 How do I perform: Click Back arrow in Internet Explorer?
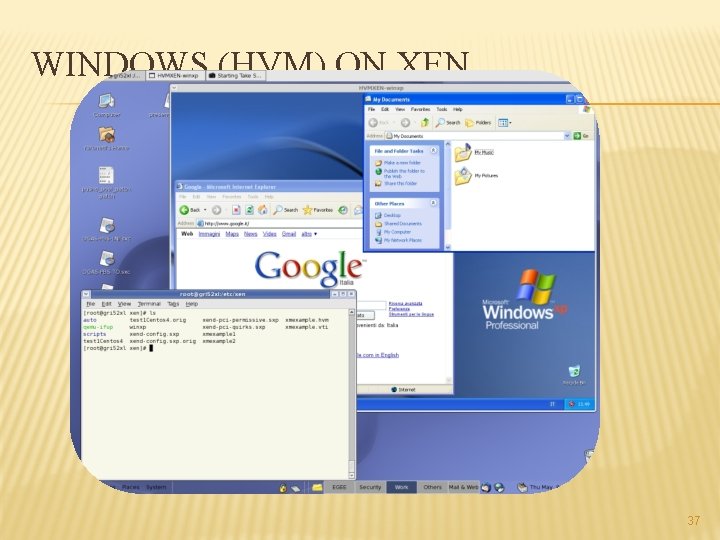point(190,210)
